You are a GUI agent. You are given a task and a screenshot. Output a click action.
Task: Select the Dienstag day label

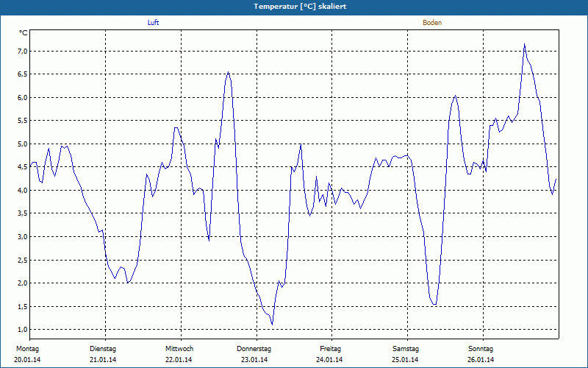[x=103, y=349]
